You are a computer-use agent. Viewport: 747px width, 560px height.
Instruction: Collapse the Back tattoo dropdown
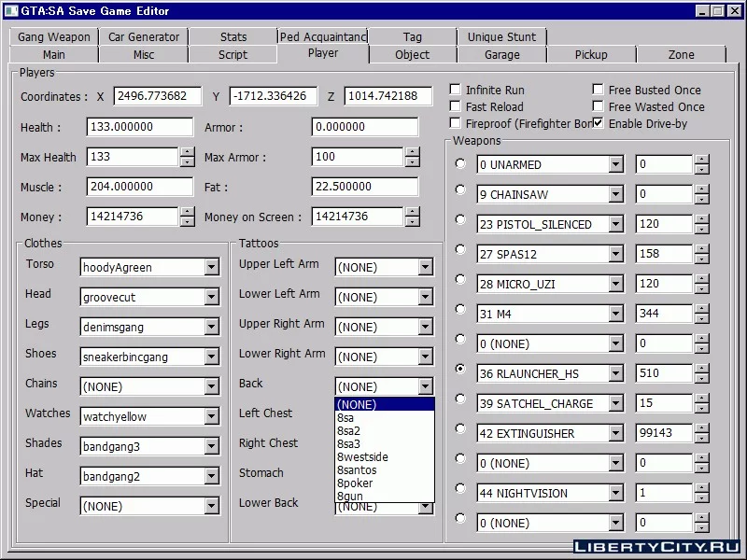(426, 386)
